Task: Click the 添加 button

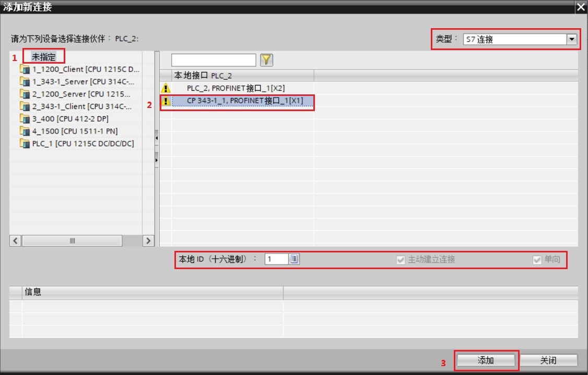Action: (x=486, y=360)
